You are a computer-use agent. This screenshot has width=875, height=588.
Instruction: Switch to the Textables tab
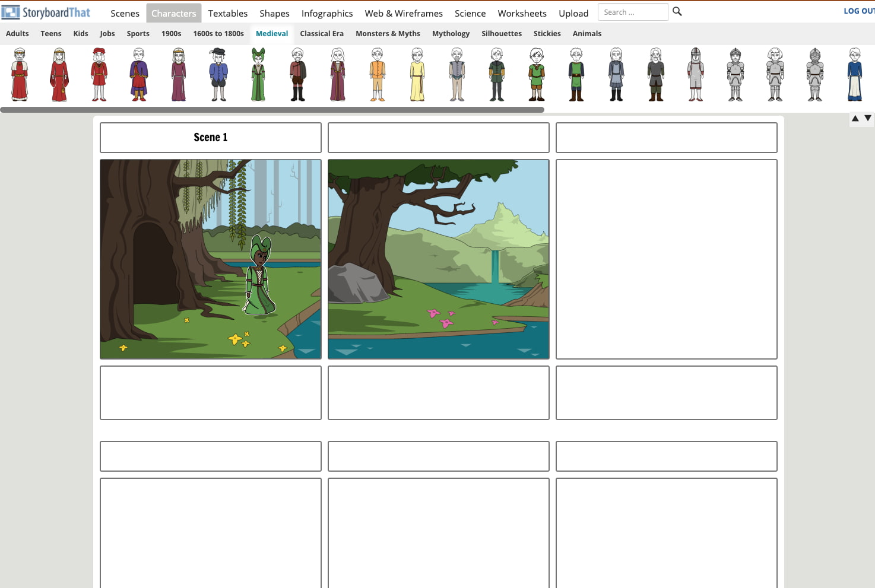point(227,13)
